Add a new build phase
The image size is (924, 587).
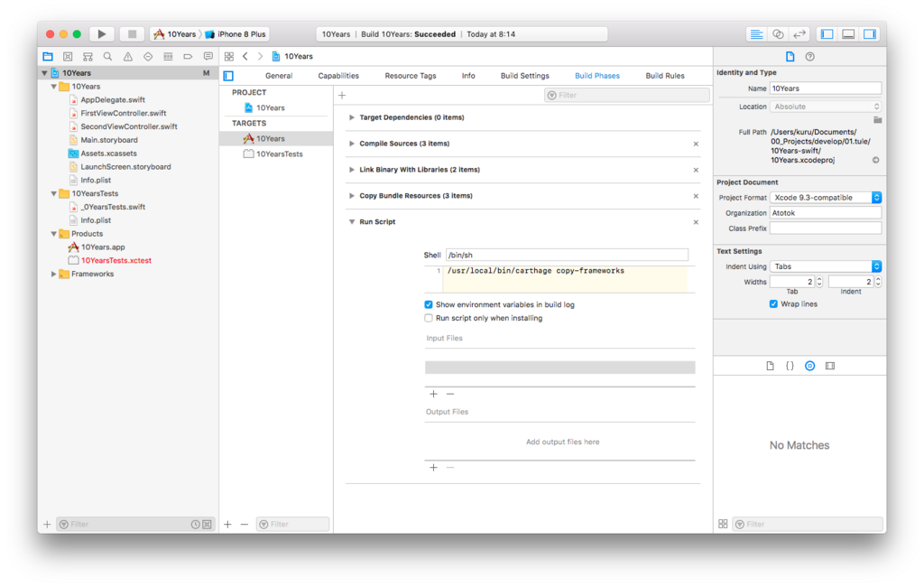pyautogui.click(x=342, y=96)
